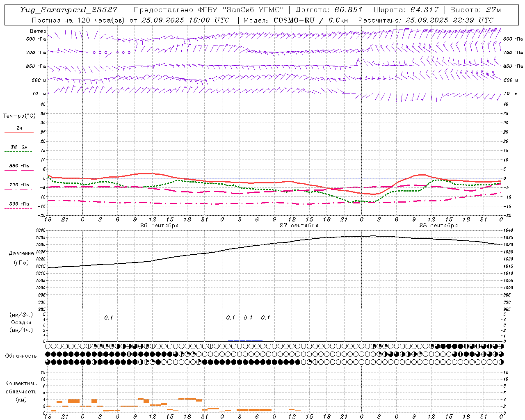Screen dimensions: 525x420
Task: Click the Td 2м dew point legend entry
Action: click(19, 147)
